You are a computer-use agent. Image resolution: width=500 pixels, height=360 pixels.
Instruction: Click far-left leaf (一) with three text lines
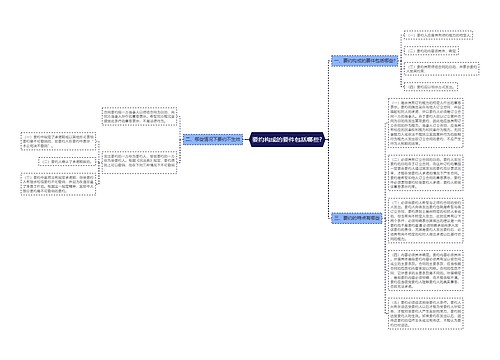click(58, 141)
